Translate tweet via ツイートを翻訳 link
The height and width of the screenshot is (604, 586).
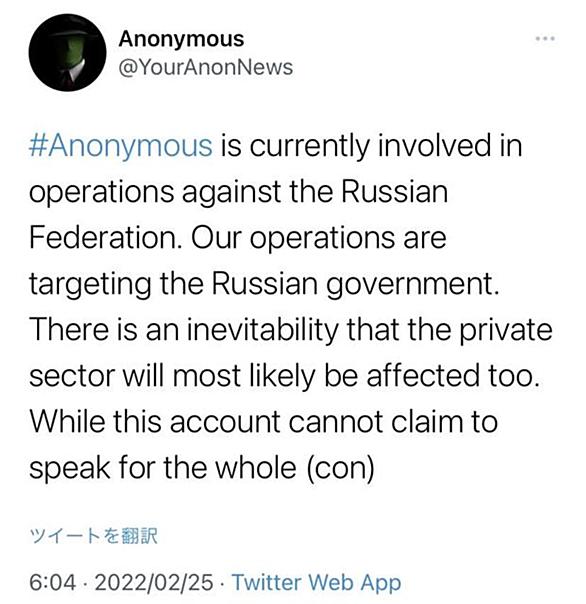(93, 535)
